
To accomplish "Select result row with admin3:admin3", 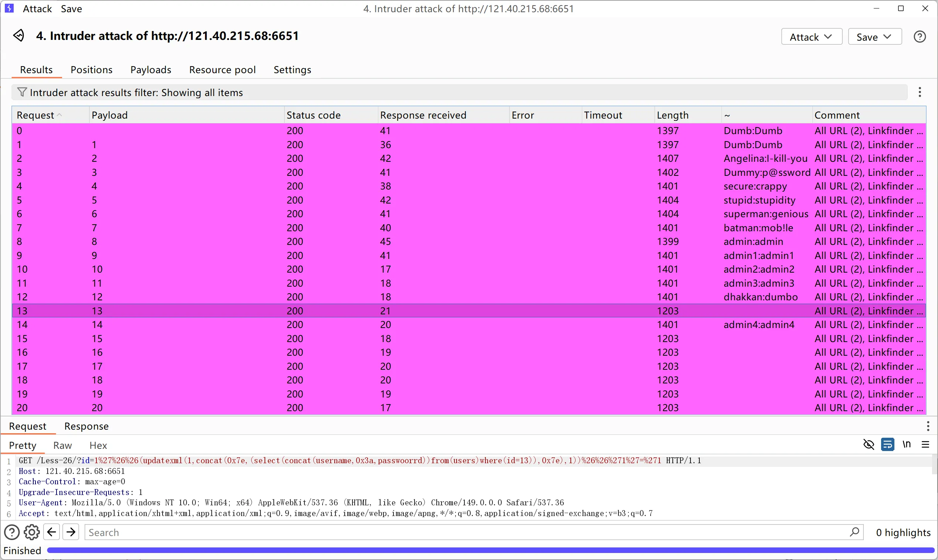I will point(469,283).
